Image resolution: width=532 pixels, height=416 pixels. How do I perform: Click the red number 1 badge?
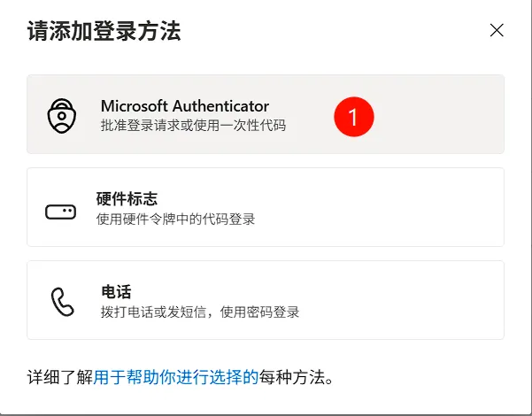pyautogui.click(x=354, y=116)
